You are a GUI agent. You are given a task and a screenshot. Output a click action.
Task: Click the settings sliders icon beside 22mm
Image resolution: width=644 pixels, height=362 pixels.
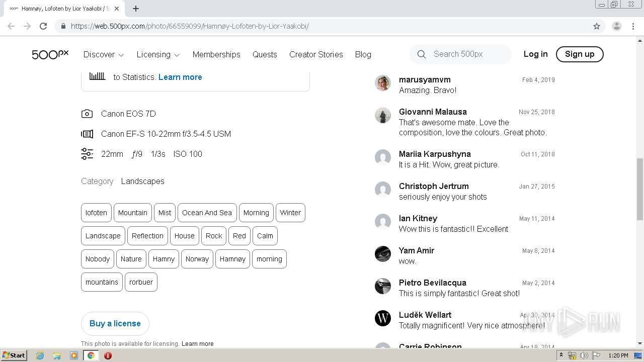coord(87,154)
